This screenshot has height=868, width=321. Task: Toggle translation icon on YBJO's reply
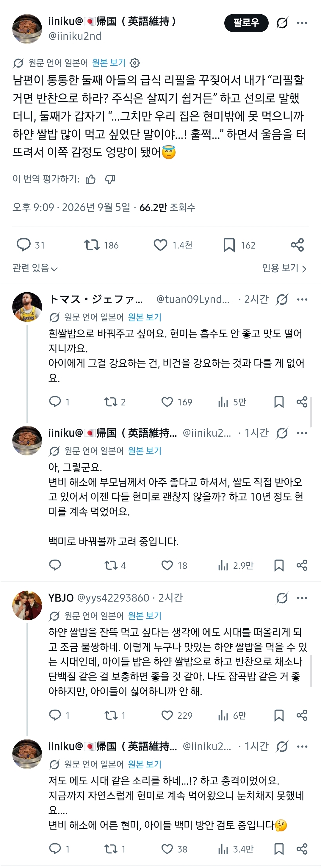282,598
